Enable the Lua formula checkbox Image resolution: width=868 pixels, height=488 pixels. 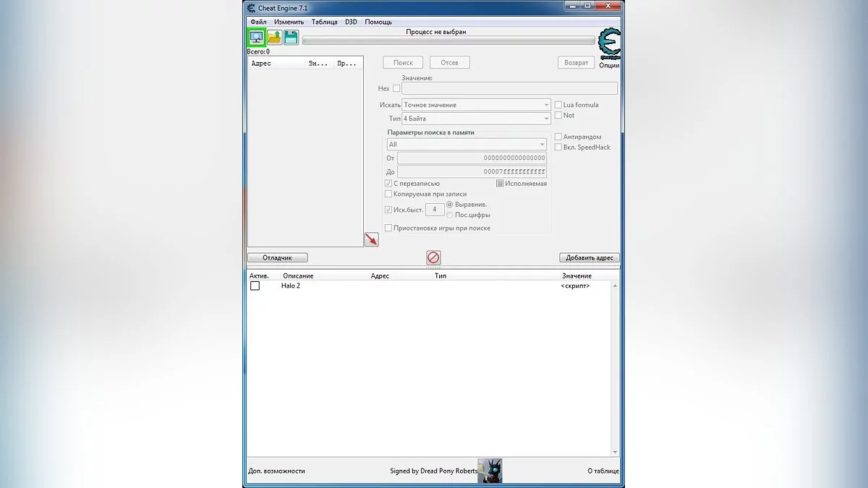[558, 105]
